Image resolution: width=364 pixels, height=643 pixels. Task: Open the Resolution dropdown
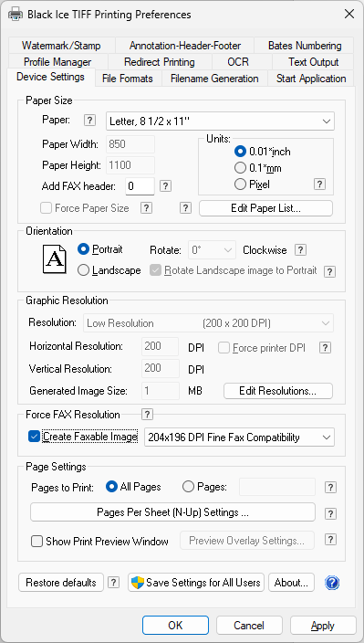pos(208,323)
